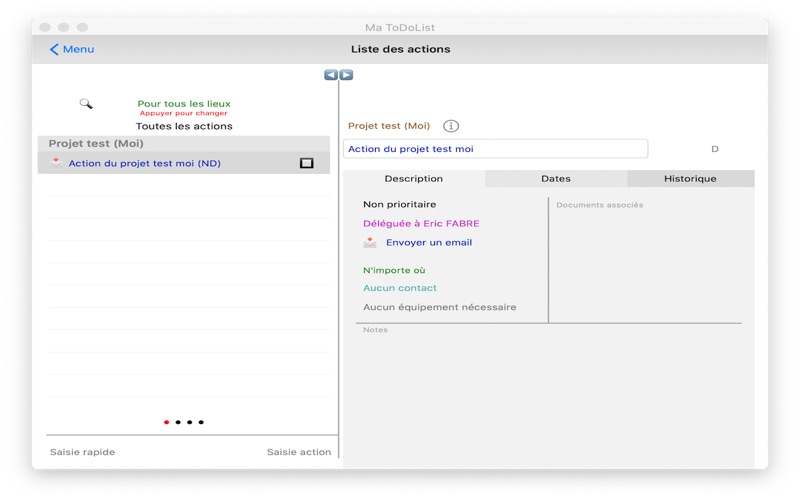Image resolution: width=800 pixels, height=500 pixels.
Task: Change the 'Toutes les actions' filter
Action: click(x=184, y=126)
